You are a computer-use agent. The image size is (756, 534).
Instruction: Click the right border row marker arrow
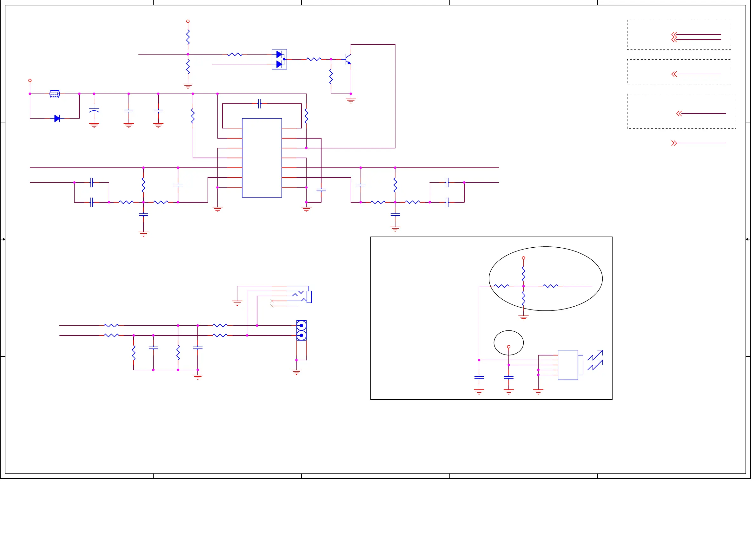747,239
